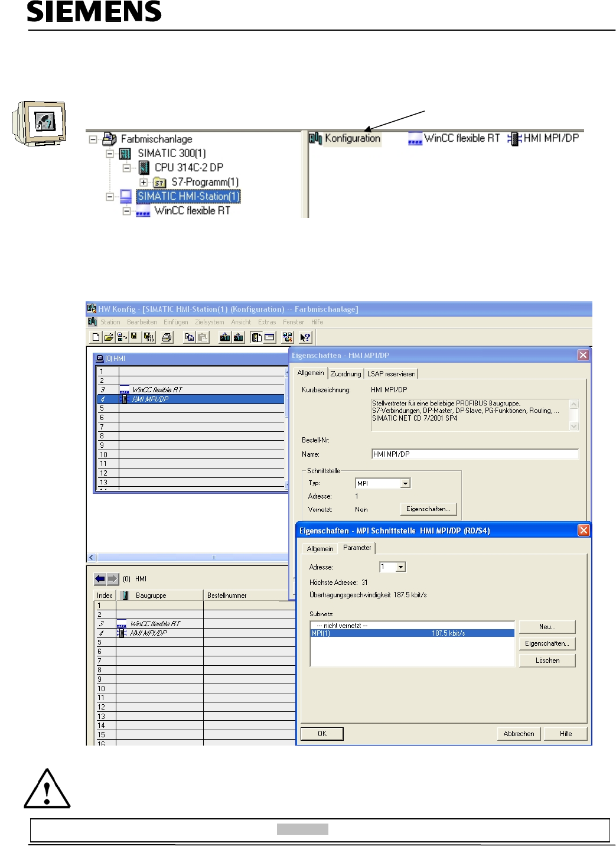The image size is (616, 846).
Task: Click the New station toolbar icon
Action: pos(96,337)
